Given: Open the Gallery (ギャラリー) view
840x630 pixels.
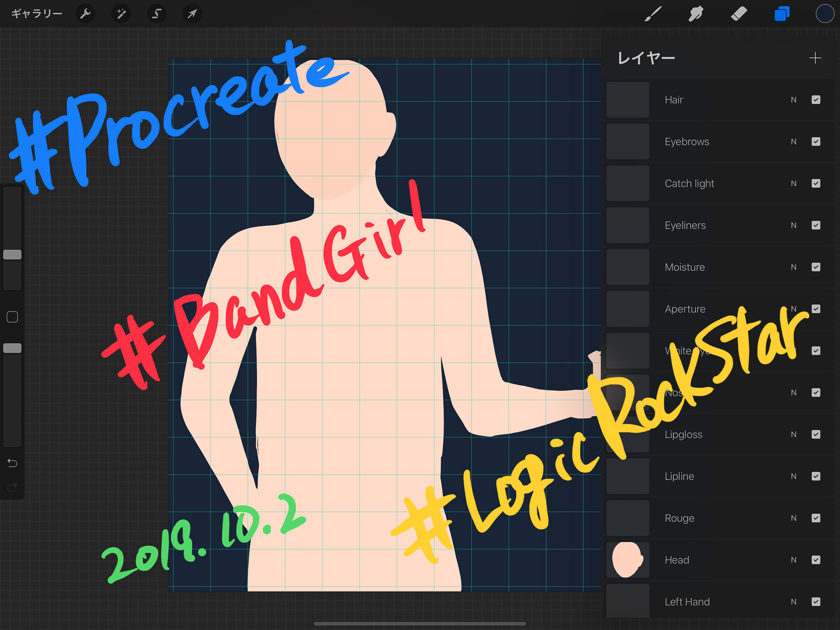Looking at the screenshot, I should tap(37, 14).
